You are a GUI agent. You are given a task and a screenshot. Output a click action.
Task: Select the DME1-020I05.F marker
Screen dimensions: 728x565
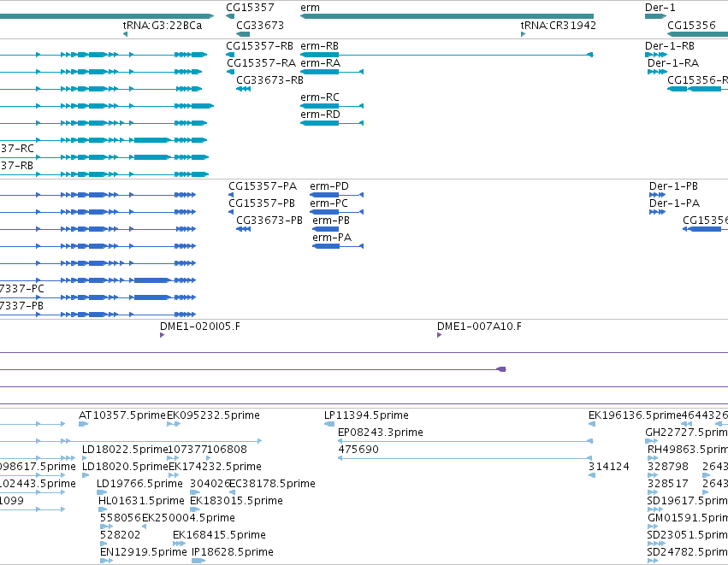click(162, 335)
